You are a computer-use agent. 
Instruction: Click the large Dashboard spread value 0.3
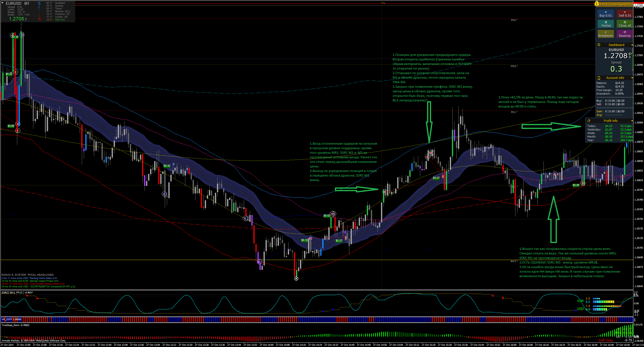click(616, 69)
